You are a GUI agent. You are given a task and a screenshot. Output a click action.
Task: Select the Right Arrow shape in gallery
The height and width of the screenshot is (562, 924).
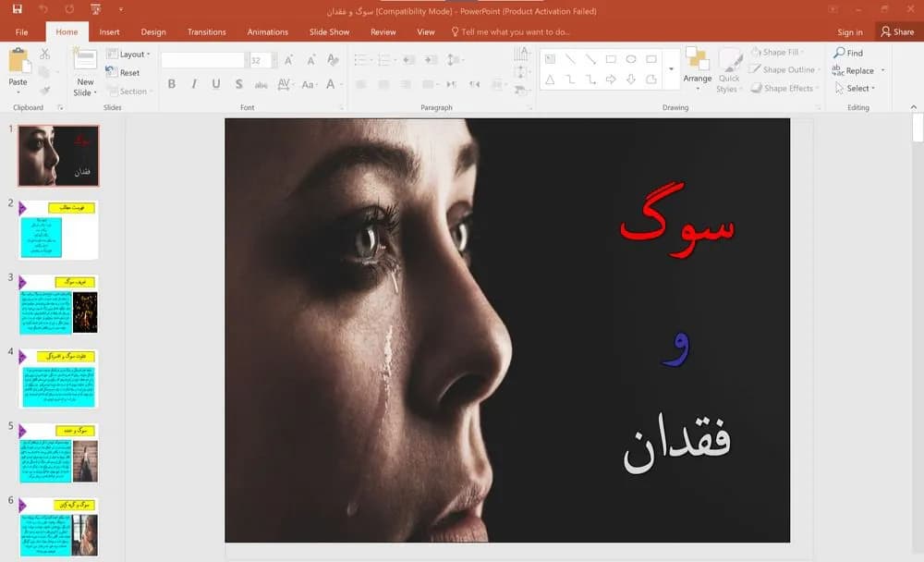(611, 79)
